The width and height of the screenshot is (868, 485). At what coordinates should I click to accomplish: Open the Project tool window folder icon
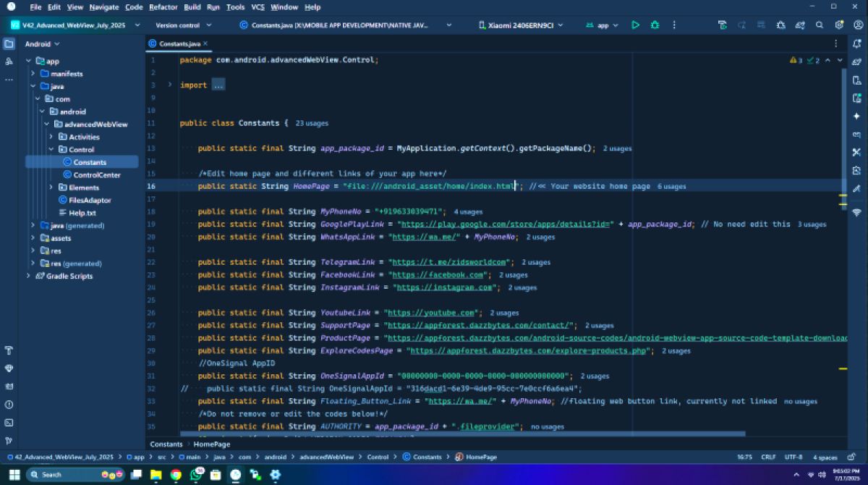8,43
